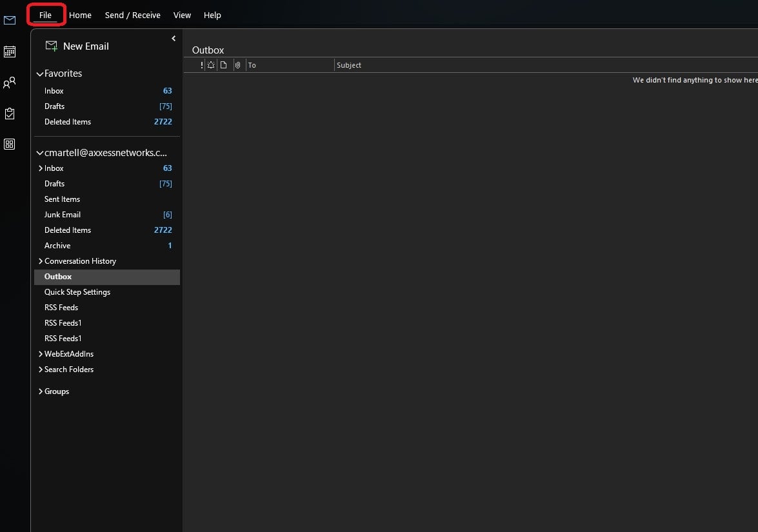
Task: Sort by item type icon column
Action: pyautogui.click(x=223, y=65)
